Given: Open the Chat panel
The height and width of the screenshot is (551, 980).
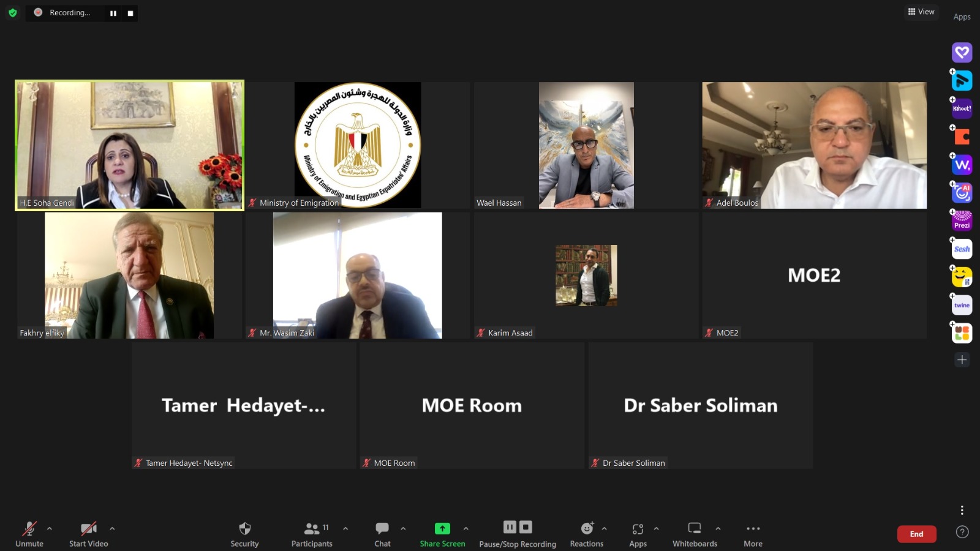Looking at the screenshot, I should [x=382, y=528].
